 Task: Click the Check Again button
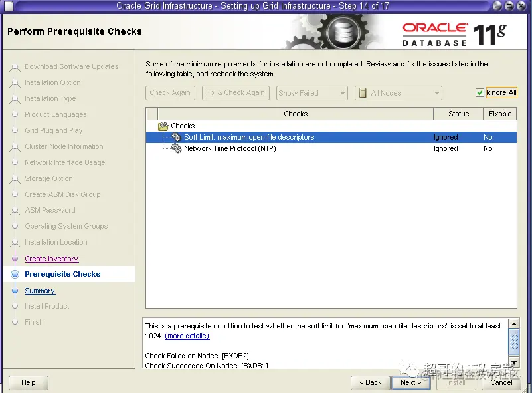pyautogui.click(x=170, y=93)
